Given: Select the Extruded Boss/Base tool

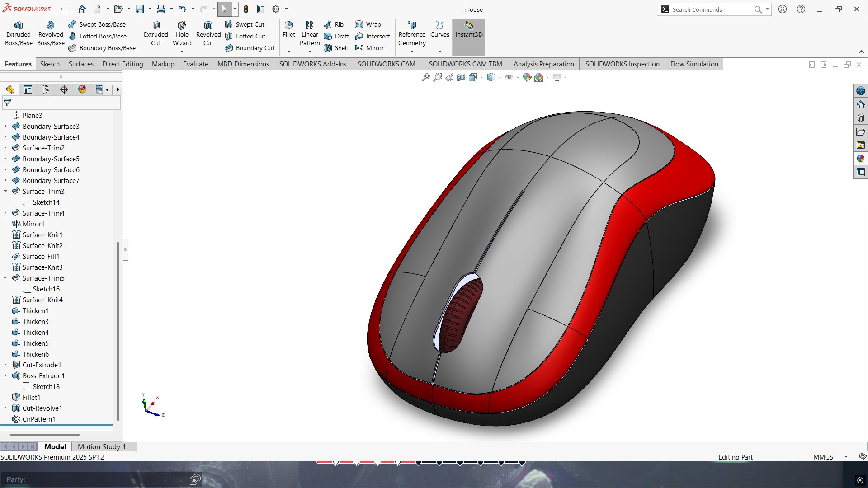Looking at the screenshot, I should point(19,34).
